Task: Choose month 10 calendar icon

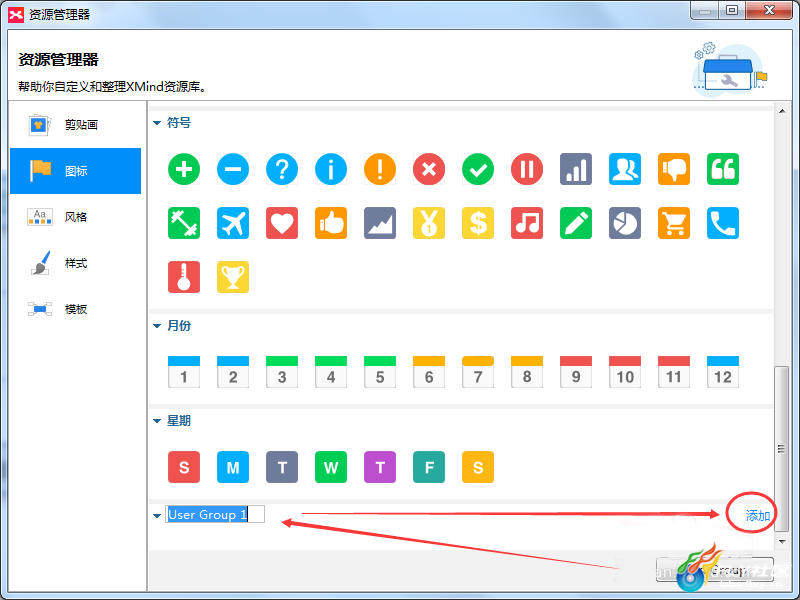Action: pyautogui.click(x=624, y=372)
